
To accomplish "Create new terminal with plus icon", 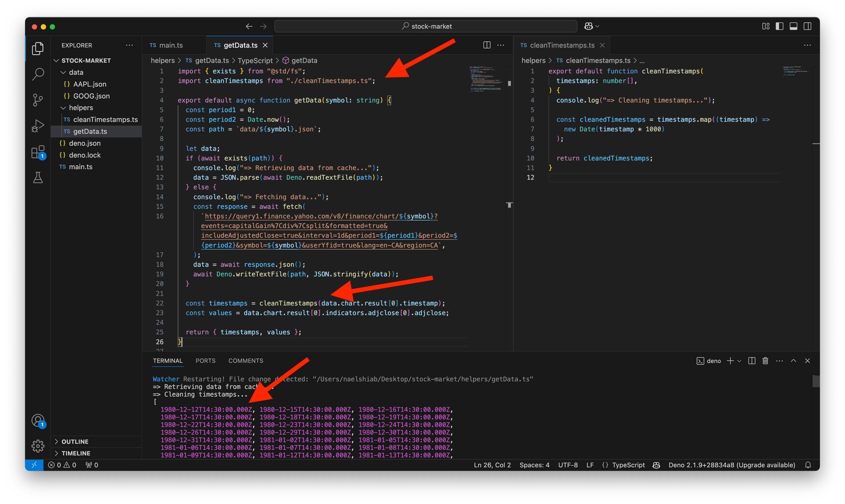I will coord(730,361).
